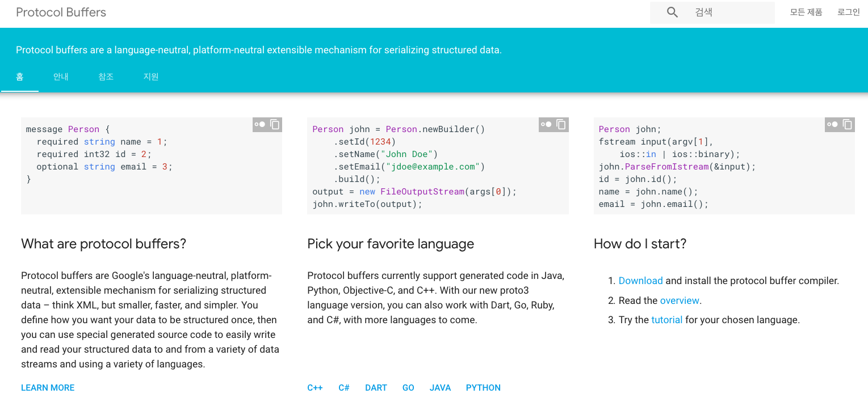Open the JAVA language link
This screenshot has height=402, width=868.
[440, 388]
